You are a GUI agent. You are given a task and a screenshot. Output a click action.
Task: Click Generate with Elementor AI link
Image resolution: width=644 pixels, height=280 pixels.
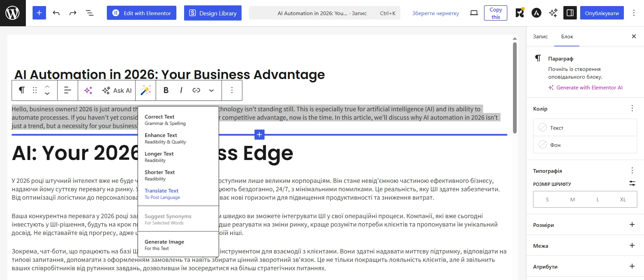tap(589, 88)
